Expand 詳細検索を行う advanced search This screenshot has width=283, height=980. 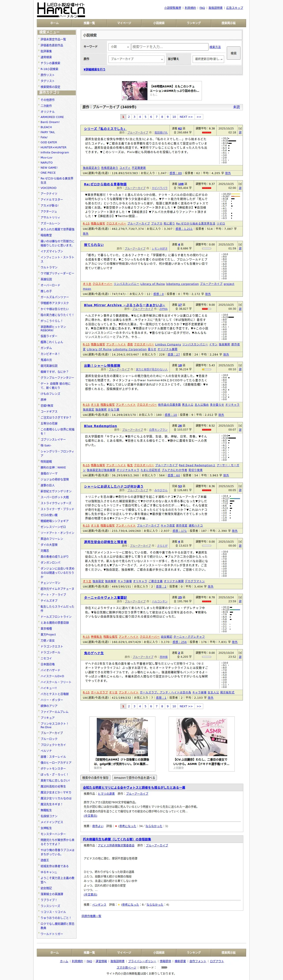coord(95,70)
